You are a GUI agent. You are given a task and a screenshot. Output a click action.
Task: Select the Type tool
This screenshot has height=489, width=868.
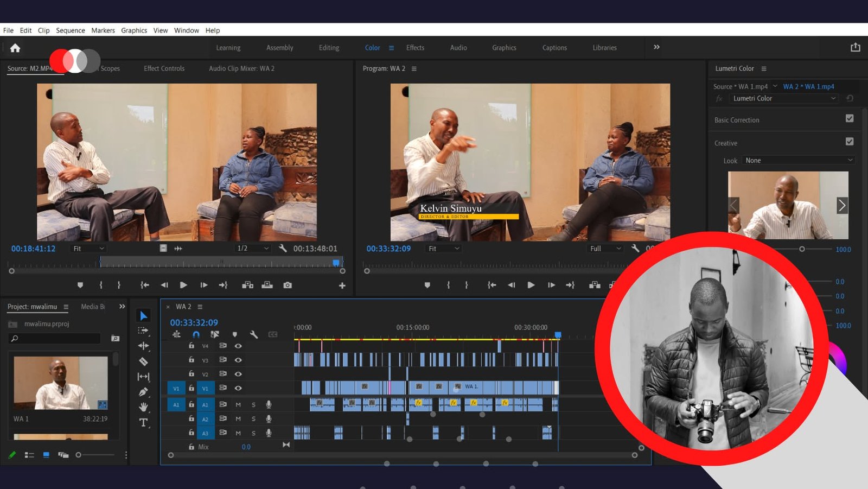[143, 422]
